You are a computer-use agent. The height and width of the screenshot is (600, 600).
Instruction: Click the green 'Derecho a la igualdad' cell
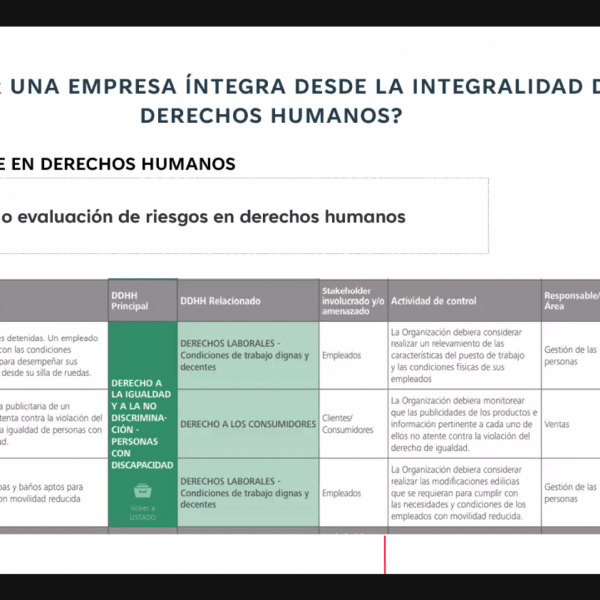[142, 423]
